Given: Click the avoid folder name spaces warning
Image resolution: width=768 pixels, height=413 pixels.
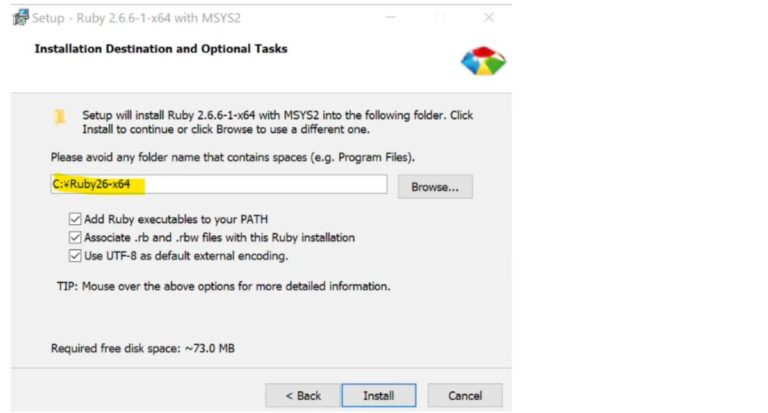Looking at the screenshot, I should [232, 157].
